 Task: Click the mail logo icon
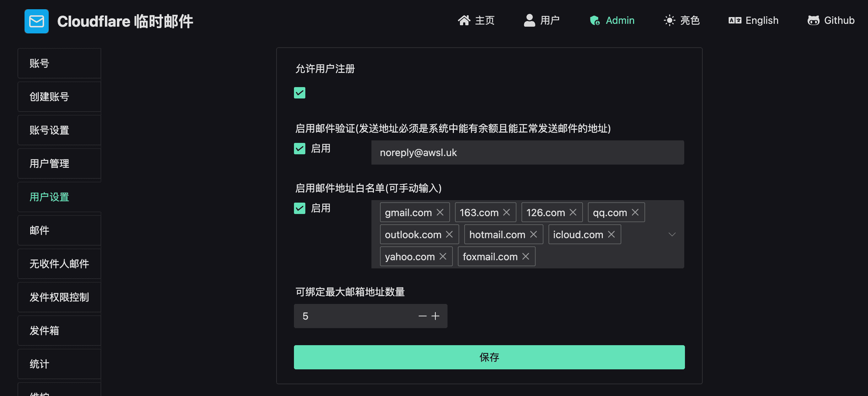[x=37, y=21]
